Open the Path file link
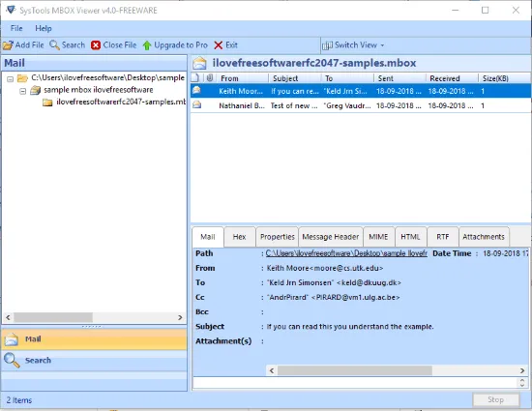Image resolution: width=532 pixels, height=411 pixels. click(346, 253)
